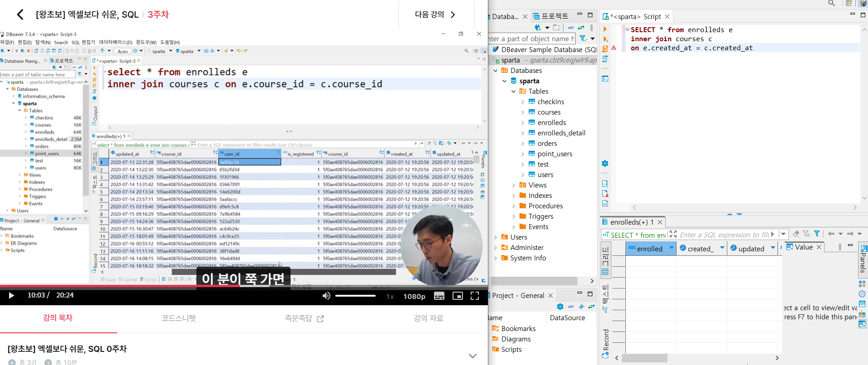
Task: Switch results to Text view mode
Action: point(605,298)
